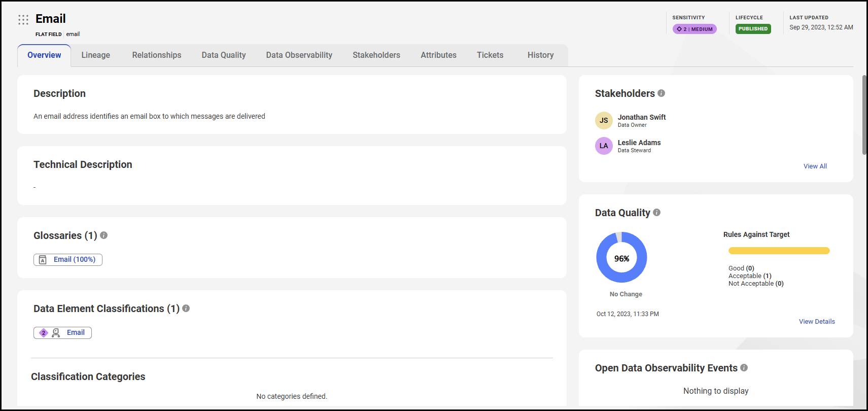Click the Data Quality card info icon

(x=656, y=213)
